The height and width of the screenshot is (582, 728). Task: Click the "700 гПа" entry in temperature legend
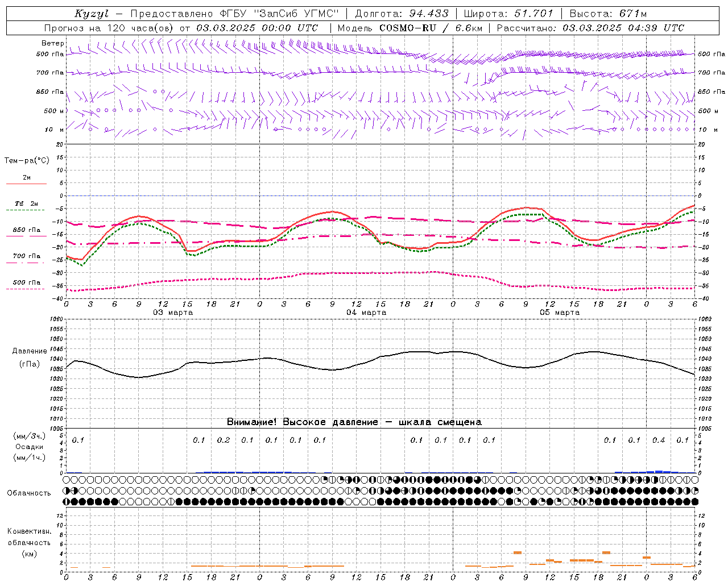(27, 256)
